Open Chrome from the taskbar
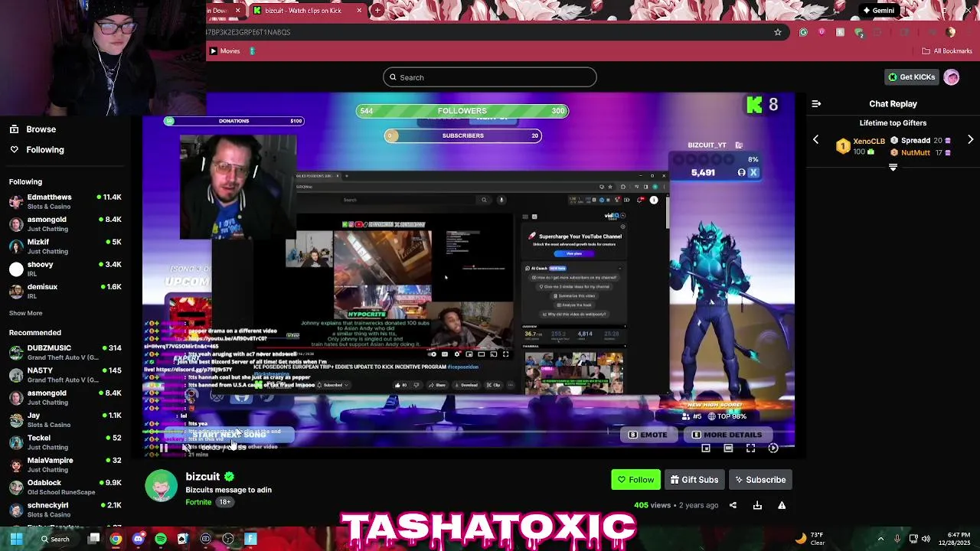Viewport: 980px width, 551px height. (x=116, y=539)
